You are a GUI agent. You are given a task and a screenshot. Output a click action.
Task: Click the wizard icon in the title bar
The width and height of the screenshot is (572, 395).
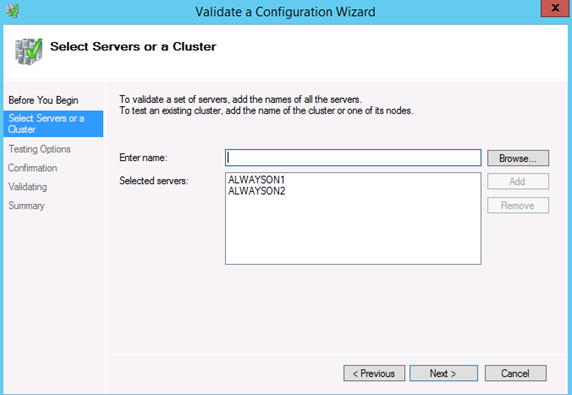click(x=12, y=11)
